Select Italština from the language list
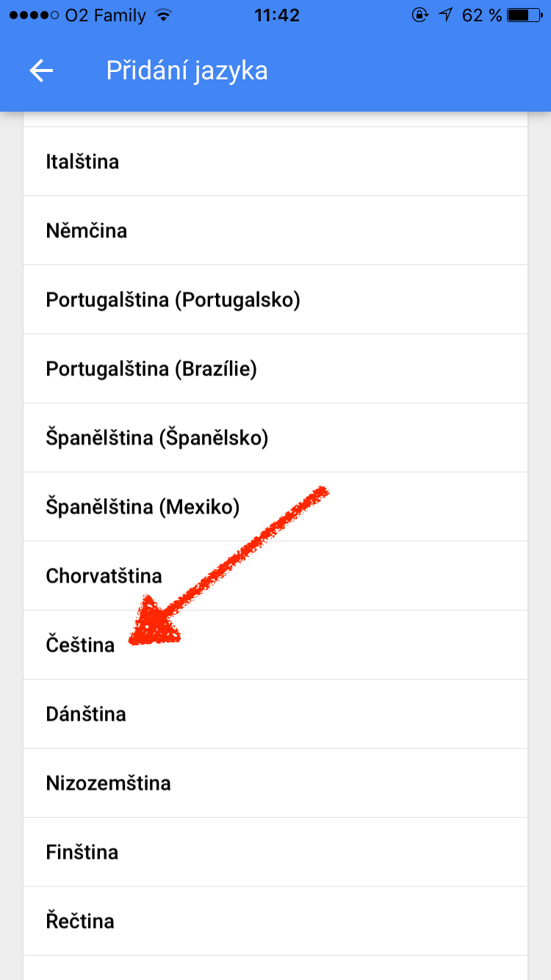This screenshot has width=551, height=980. click(x=82, y=162)
